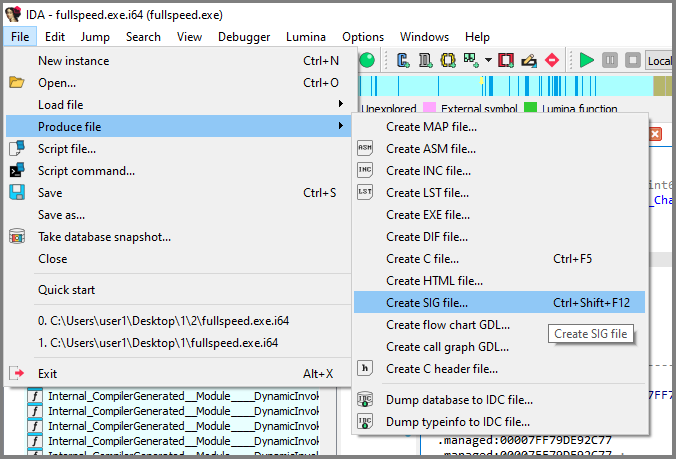Click the Exit arrow icon
Image resolution: width=676 pixels, height=459 pixels.
[17, 373]
